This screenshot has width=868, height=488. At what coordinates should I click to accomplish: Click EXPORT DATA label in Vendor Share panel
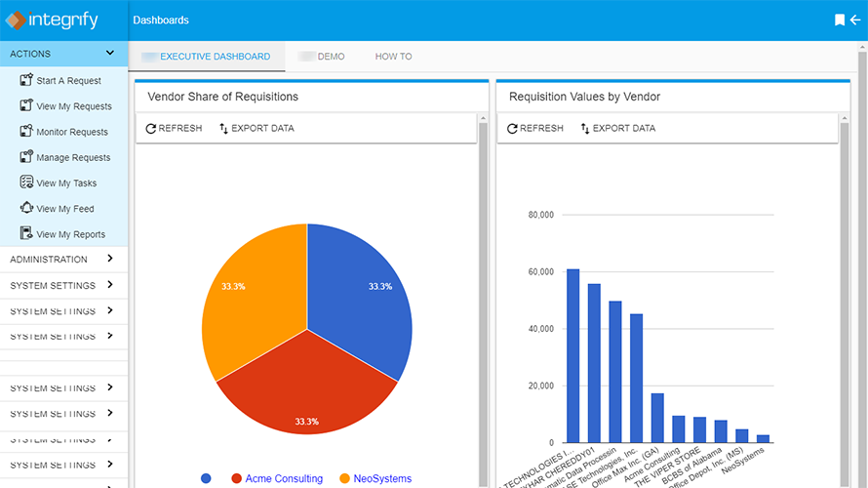(262, 129)
